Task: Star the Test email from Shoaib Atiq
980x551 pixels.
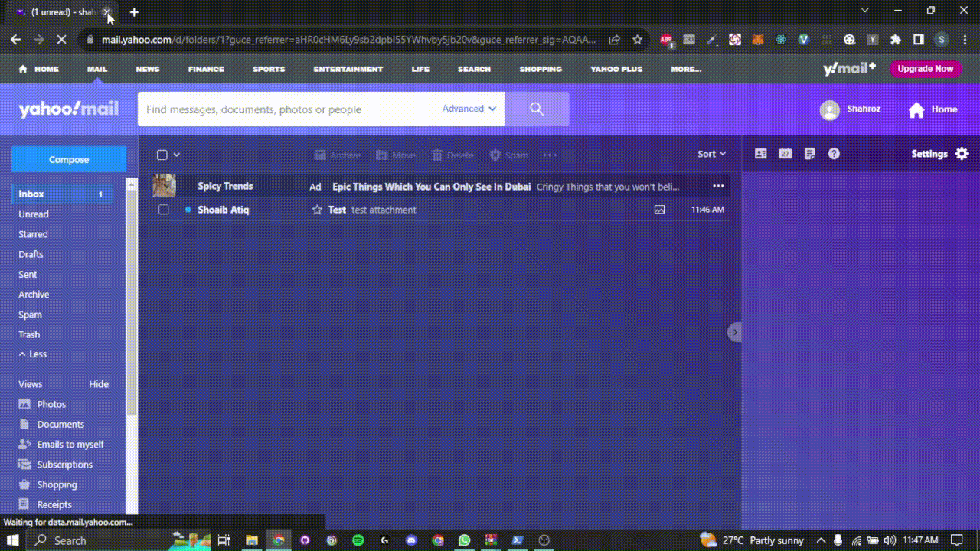Action: click(x=317, y=210)
